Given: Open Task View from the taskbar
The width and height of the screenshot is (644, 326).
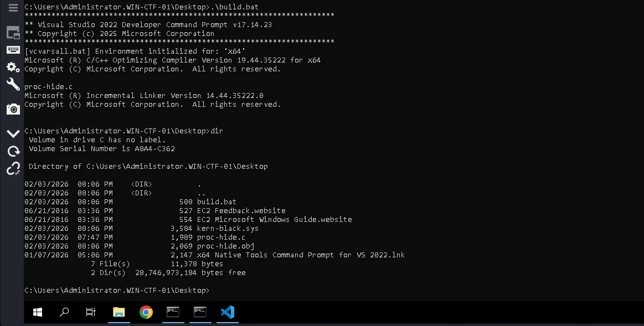Looking at the screenshot, I should [91, 312].
